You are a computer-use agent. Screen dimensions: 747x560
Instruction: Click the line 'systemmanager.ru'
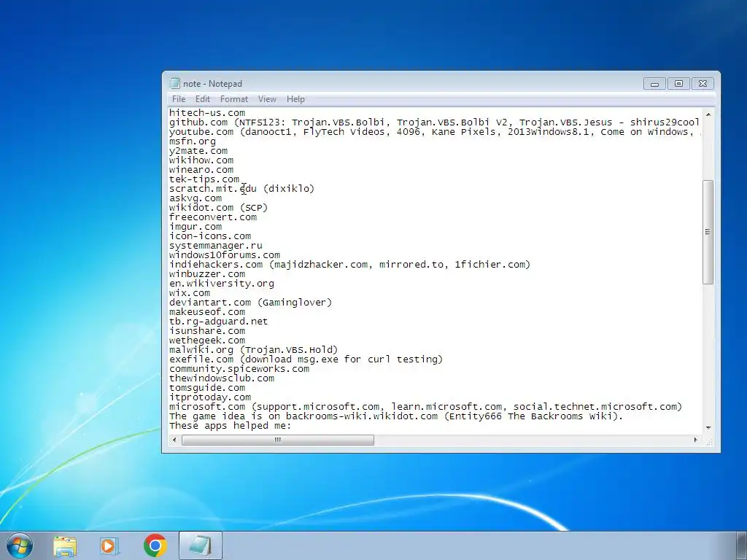click(x=216, y=246)
